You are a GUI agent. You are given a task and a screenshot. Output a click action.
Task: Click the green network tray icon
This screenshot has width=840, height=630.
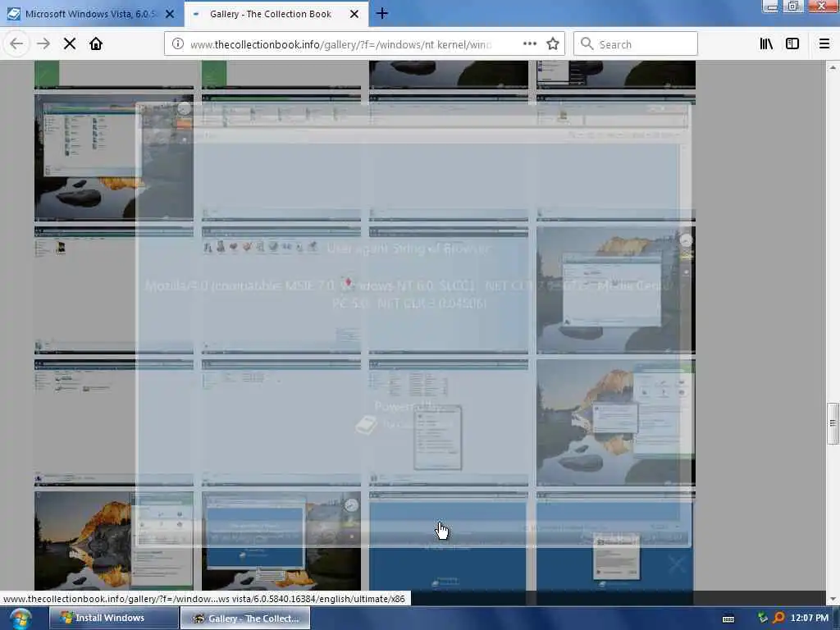click(x=763, y=619)
